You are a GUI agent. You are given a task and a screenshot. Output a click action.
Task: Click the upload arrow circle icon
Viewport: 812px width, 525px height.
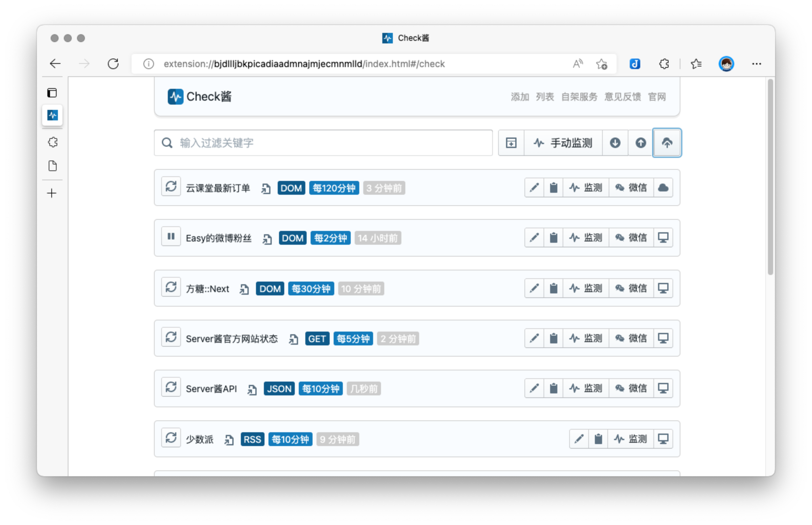click(641, 143)
